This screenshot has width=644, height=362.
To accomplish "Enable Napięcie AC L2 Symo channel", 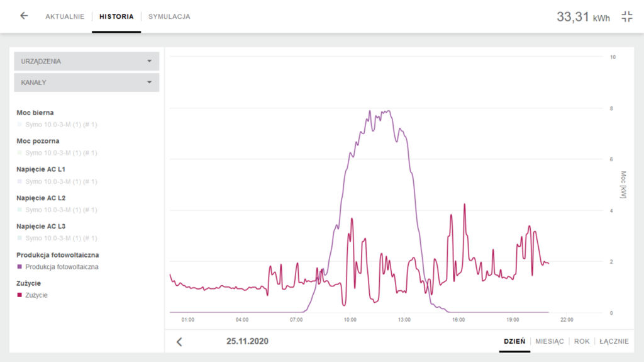I will (x=61, y=210).
